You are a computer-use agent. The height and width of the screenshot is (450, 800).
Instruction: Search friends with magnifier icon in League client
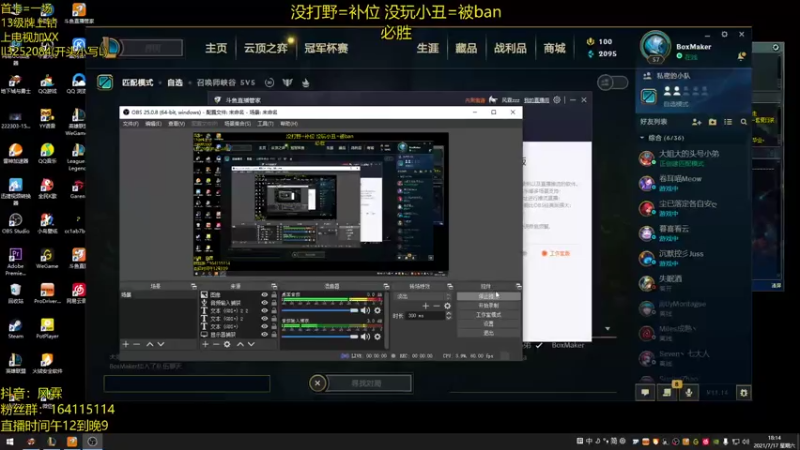tap(744, 122)
